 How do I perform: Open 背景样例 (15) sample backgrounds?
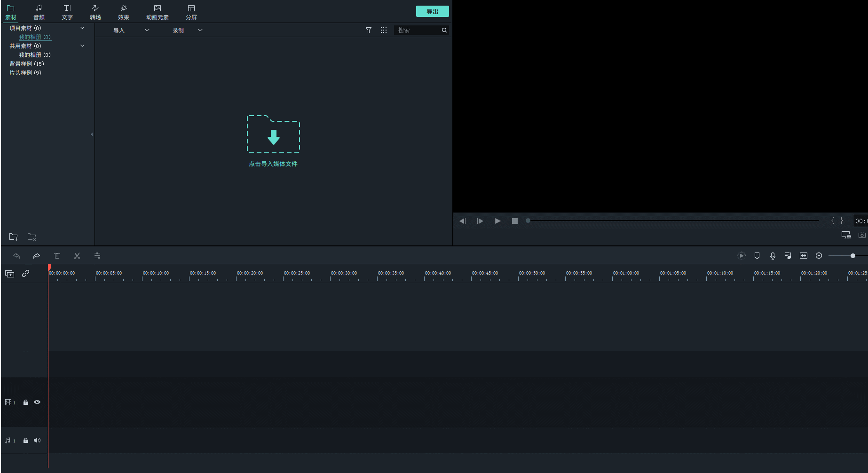[x=27, y=64]
